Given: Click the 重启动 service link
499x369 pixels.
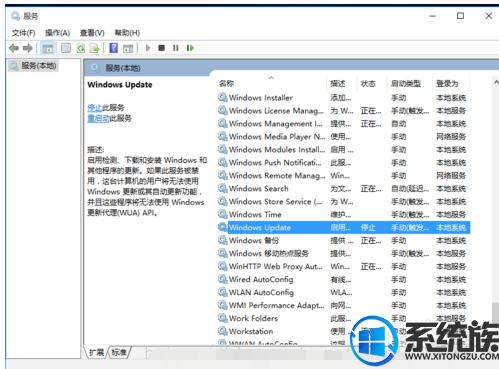Looking at the screenshot, I should [x=98, y=118].
